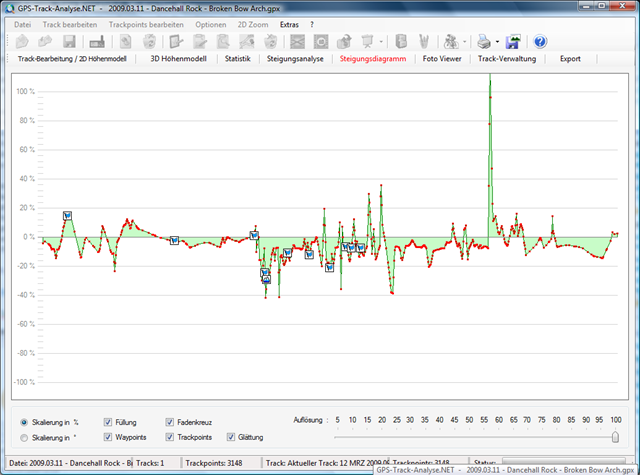Click the blue help question mark icon
The width and height of the screenshot is (640, 475).
tap(541, 42)
